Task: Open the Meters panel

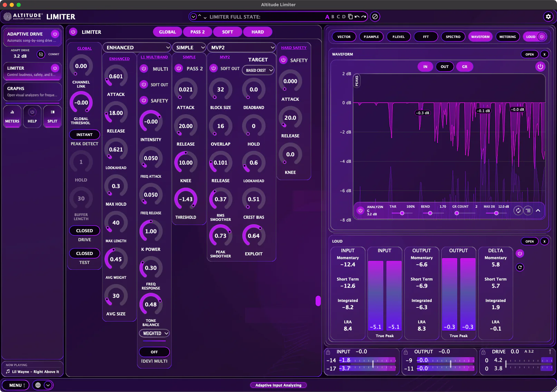Action: (x=12, y=116)
